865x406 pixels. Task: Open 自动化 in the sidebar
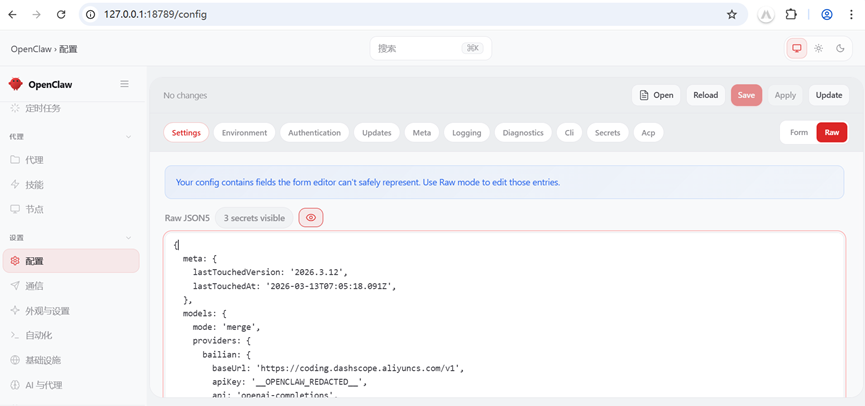(x=71, y=335)
